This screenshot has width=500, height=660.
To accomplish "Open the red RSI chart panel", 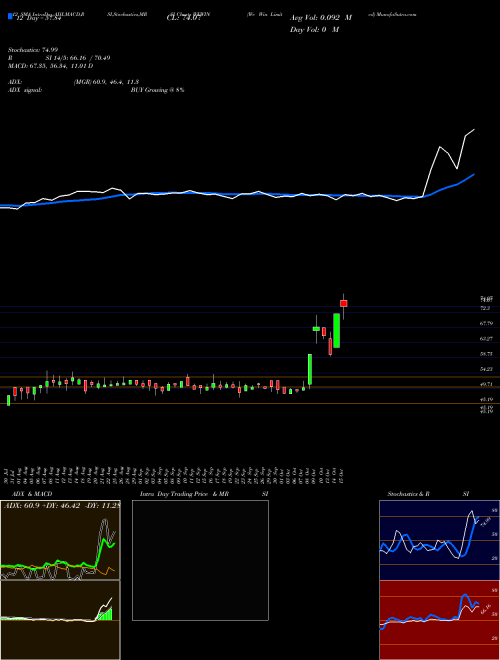I will click(x=439, y=620).
